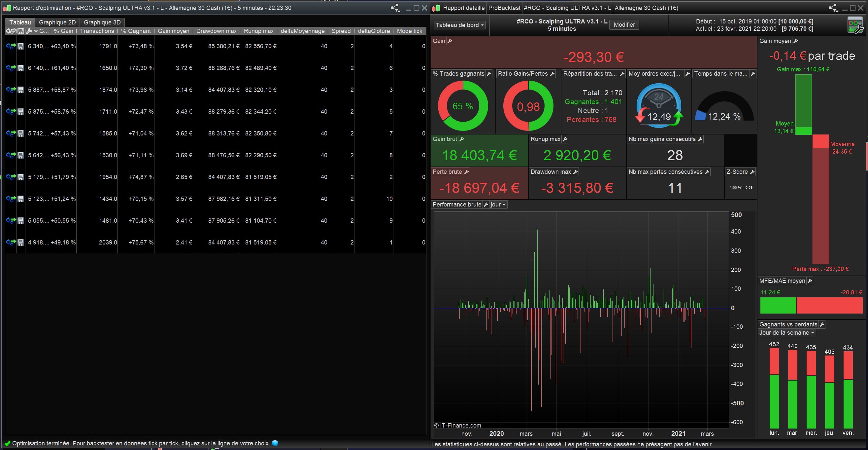Image resolution: width=868 pixels, height=450 pixels.
Task: Click the green Gain brut value tile
Action: (479, 155)
